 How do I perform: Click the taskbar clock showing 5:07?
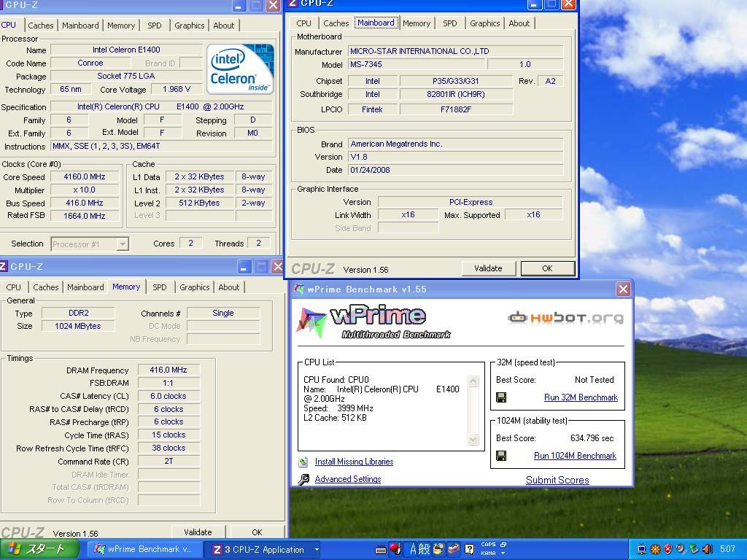click(x=727, y=549)
